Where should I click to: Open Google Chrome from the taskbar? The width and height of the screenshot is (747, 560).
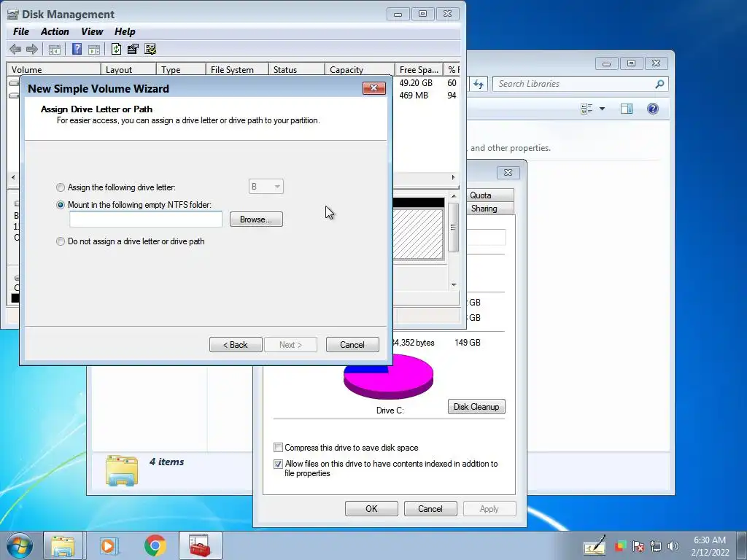coord(155,545)
